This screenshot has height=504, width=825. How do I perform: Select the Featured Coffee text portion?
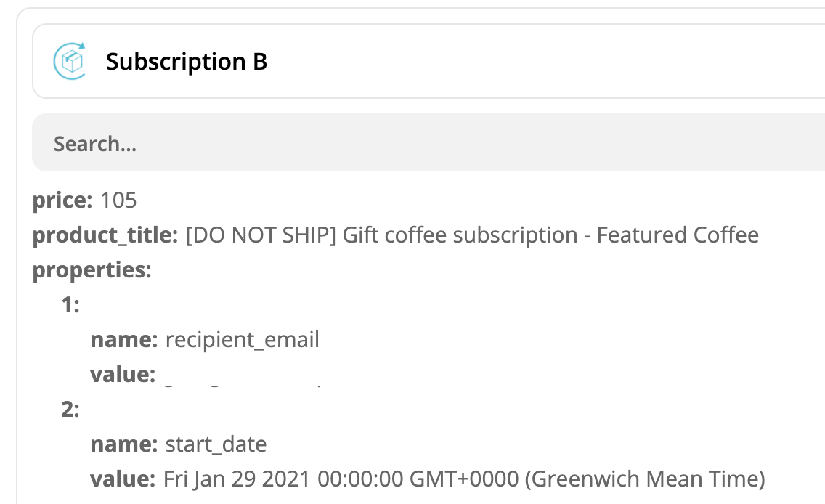coord(678,235)
